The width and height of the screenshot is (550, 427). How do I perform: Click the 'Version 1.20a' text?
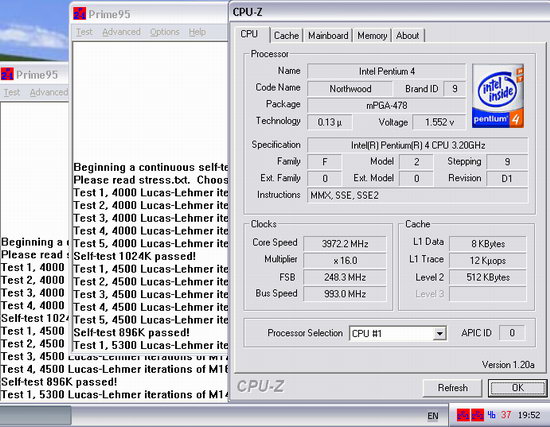508,365
